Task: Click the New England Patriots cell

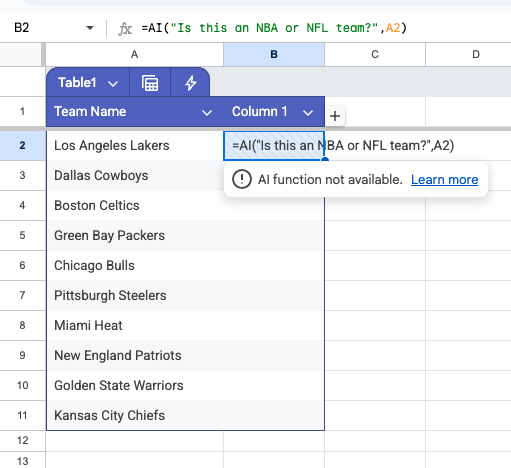Action: pyautogui.click(x=135, y=355)
